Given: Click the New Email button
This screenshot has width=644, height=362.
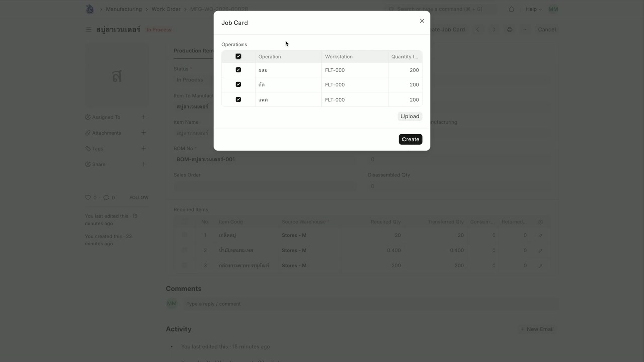Looking at the screenshot, I should (537, 329).
